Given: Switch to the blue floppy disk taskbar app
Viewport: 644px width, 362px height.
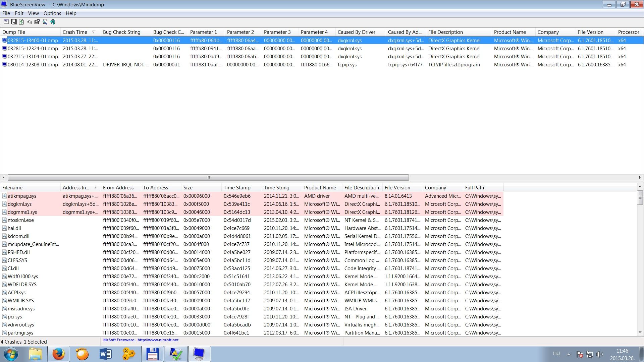Looking at the screenshot, I should click(x=153, y=354).
